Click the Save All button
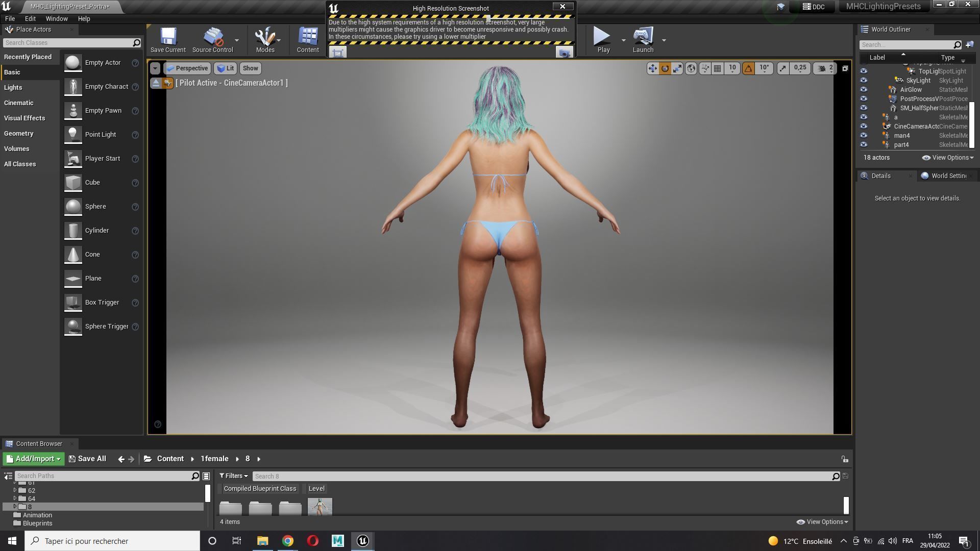Screen dimensions: 980x551 pyautogui.click(x=87, y=459)
